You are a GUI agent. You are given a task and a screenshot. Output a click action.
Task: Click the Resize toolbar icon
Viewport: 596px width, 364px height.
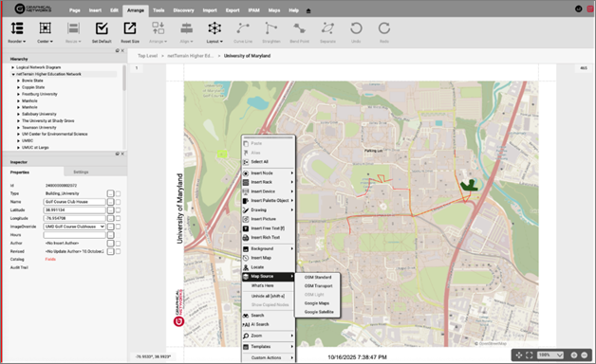[x=73, y=28]
